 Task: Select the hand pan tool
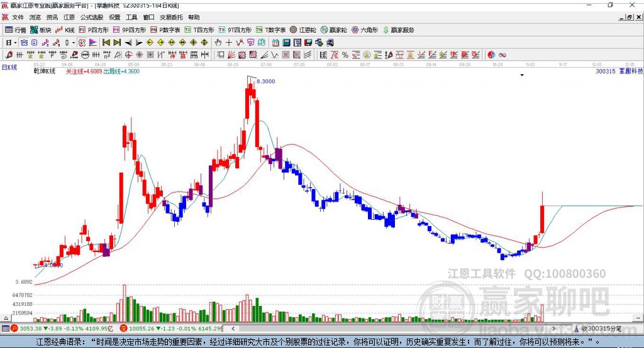(218, 43)
